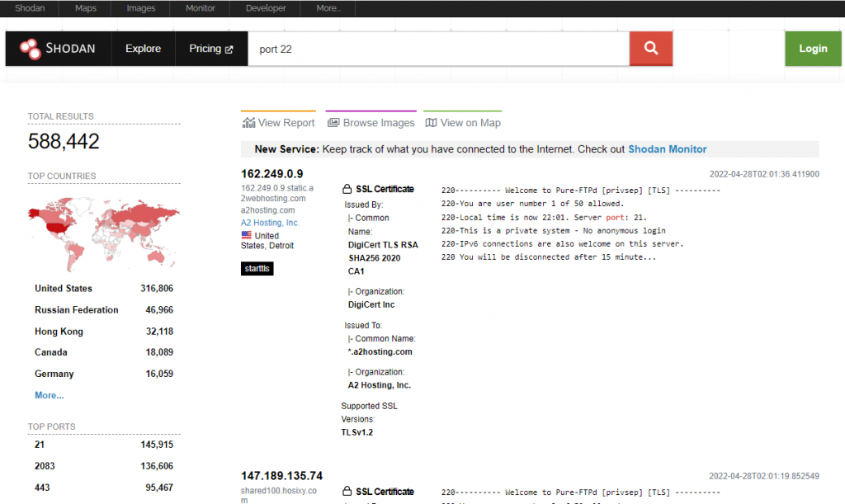Follow the A2 Hosting, Inc. link
The height and width of the screenshot is (504, 845).
(x=270, y=223)
